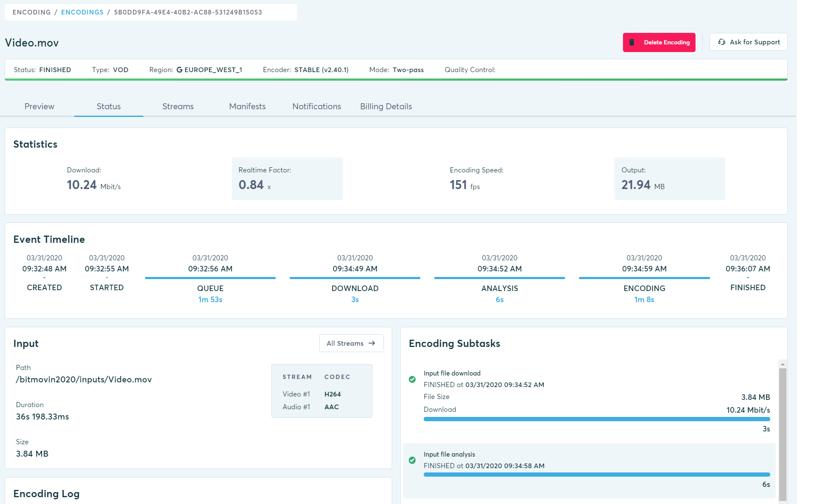Click Quality Control label
This screenshot has height=504, width=815.
click(x=470, y=70)
